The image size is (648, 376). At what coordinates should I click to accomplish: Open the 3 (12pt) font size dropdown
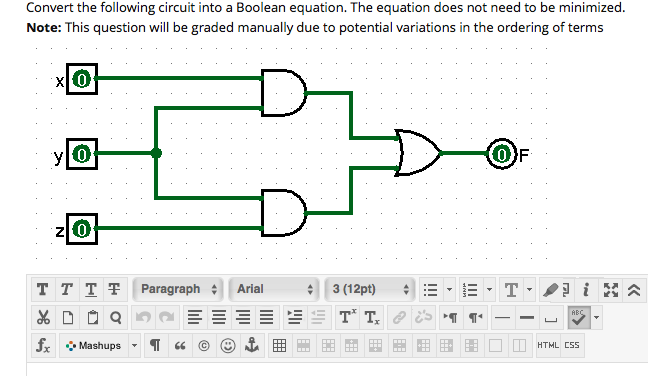coord(369,289)
